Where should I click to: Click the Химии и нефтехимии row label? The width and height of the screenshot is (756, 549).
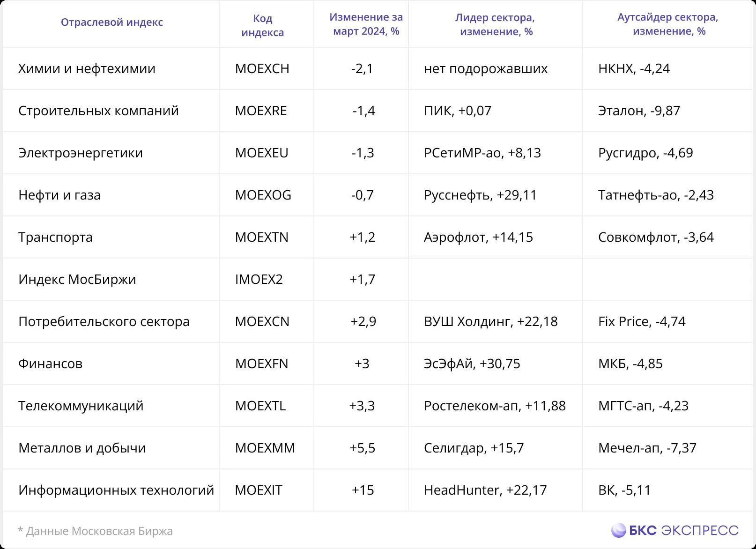click(x=87, y=68)
